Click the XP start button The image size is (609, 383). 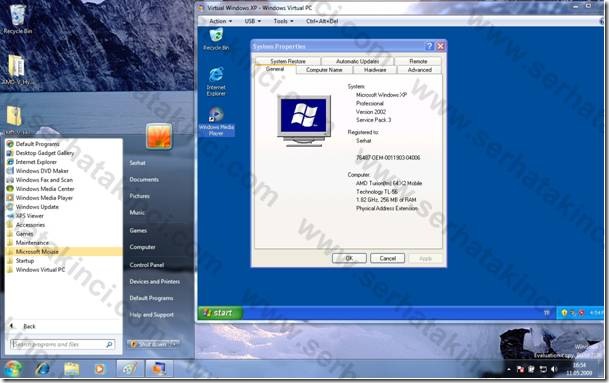[220, 313]
